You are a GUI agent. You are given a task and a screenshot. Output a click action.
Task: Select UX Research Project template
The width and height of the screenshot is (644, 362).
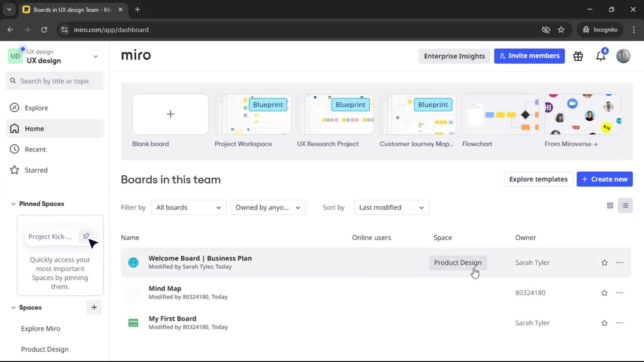[x=335, y=115]
